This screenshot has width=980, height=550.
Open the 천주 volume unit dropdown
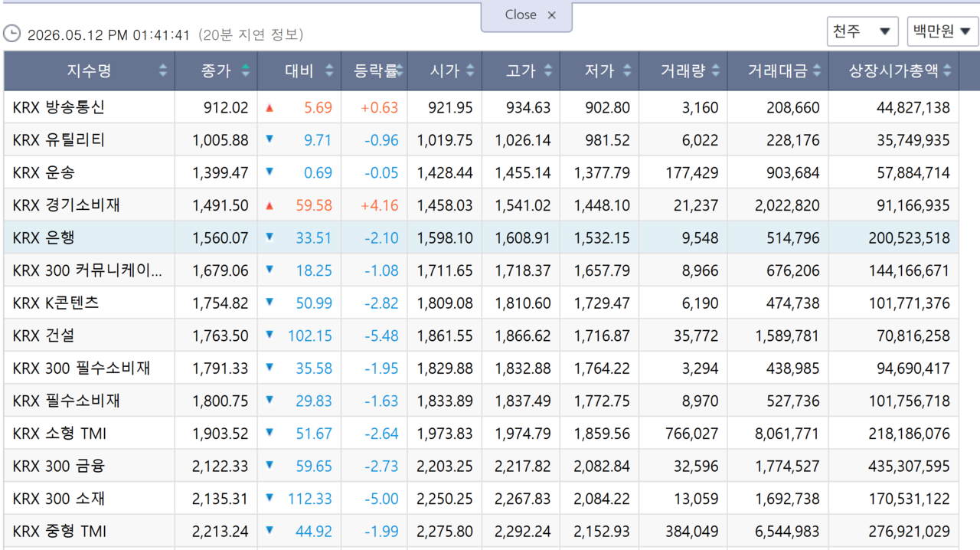coord(862,31)
